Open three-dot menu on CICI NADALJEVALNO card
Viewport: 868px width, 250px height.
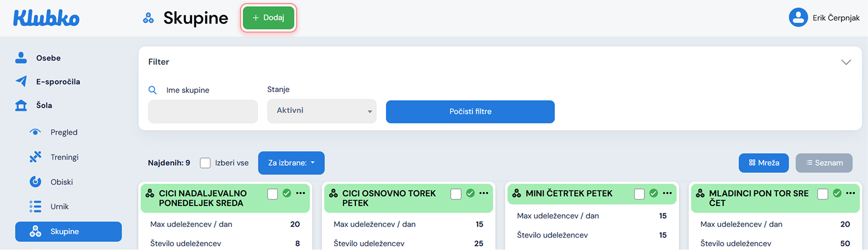tap(300, 193)
